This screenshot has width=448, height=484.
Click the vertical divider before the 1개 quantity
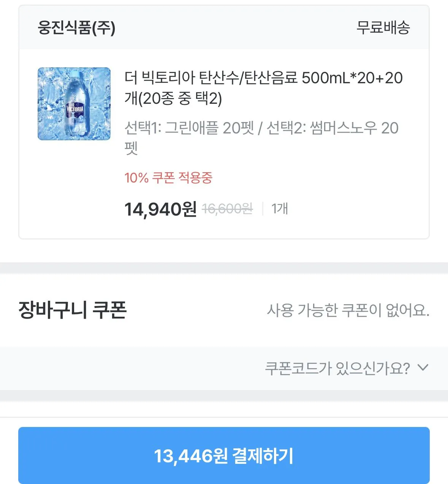pyautogui.click(x=263, y=209)
